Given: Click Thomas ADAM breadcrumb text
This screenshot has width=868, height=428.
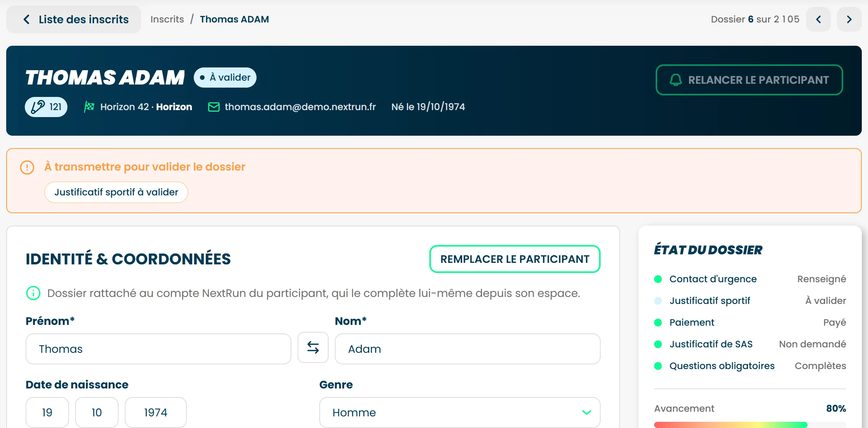Looking at the screenshot, I should click(x=234, y=19).
